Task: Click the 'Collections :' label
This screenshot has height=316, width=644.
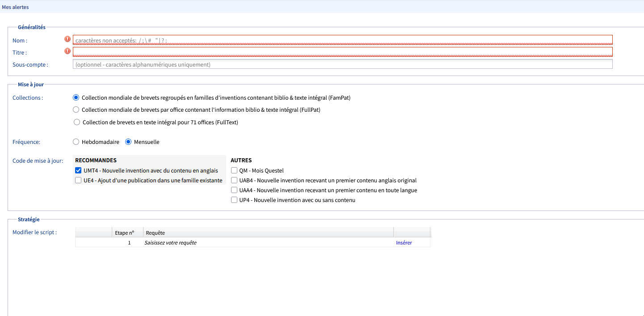Action: click(x=28, y=97)
